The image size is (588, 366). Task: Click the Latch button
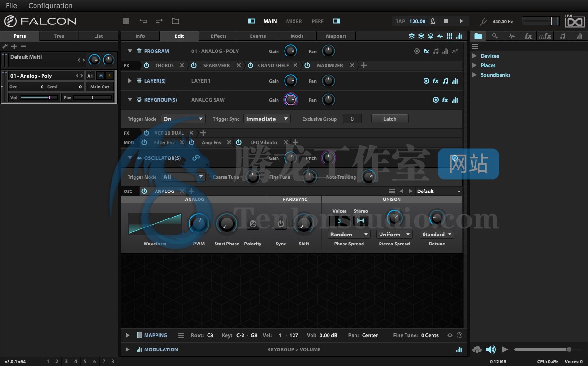tap(390, 119)
